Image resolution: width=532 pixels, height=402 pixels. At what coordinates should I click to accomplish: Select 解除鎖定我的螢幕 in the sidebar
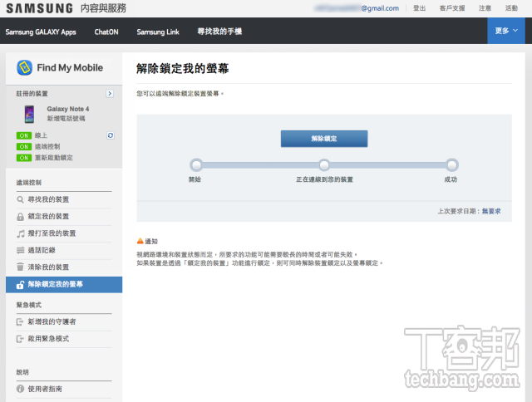click(64, 285)
